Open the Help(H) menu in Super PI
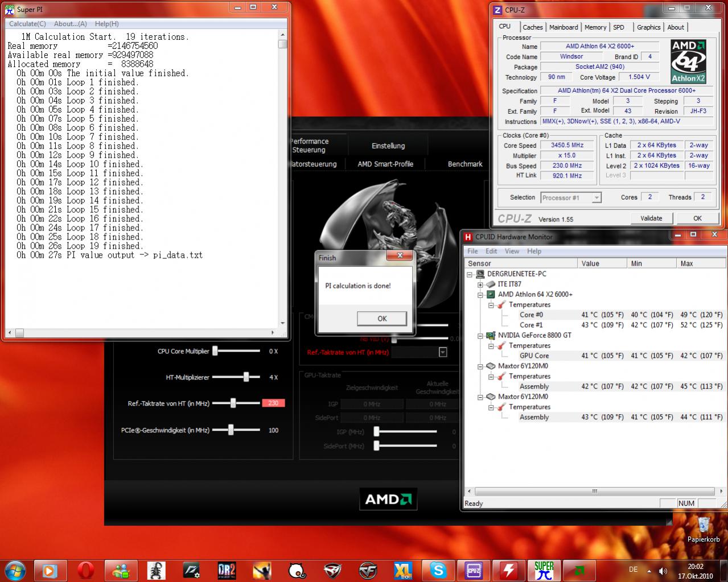The width and height of the screenshot is (728, 582). (106, 23)
